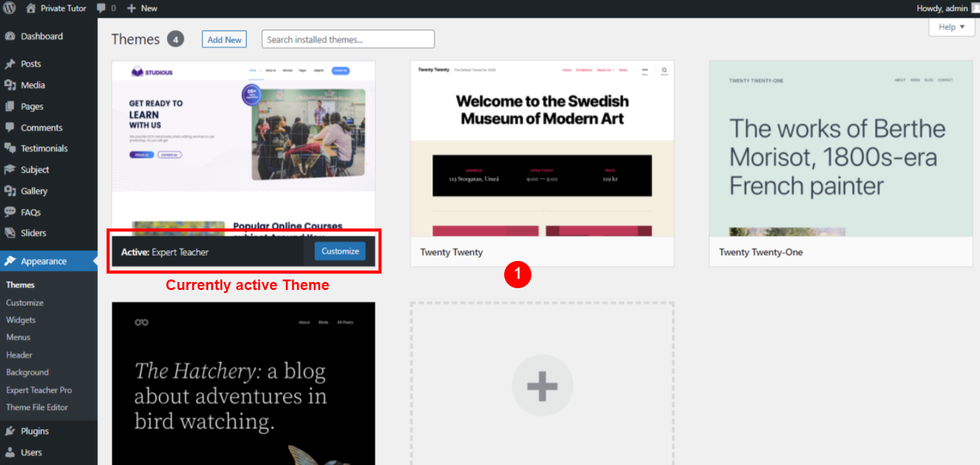The image size is (980, 465).
Task: Expand the Help dropdown tab
Action: pyautogui.click(x=952, y=27)
